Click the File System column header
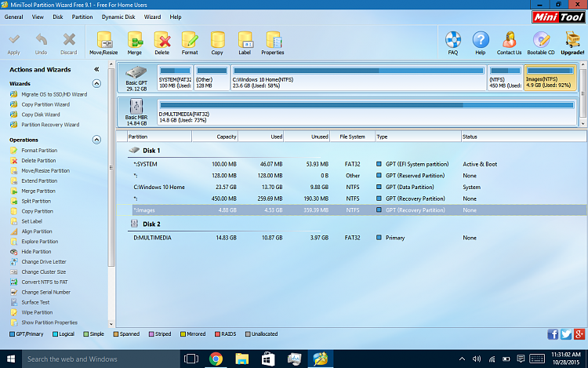Screen dimensions: 588x368 tap(353, 137)
